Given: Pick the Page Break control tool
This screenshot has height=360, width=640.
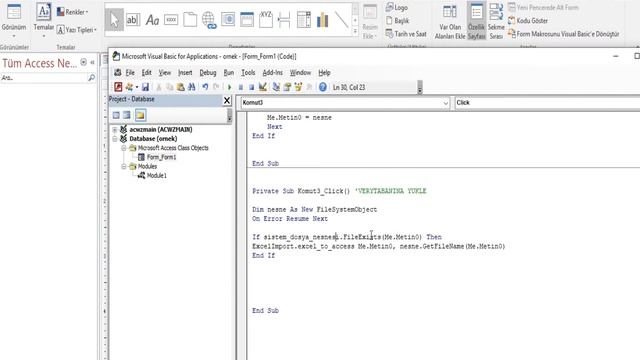Looking at the screenshot, I should click(284, 20).
